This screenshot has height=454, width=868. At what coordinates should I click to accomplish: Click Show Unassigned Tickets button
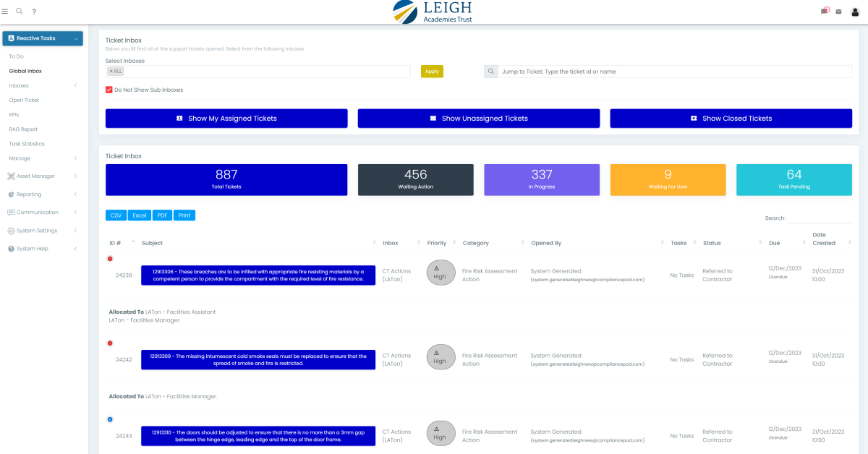(478, 119)
